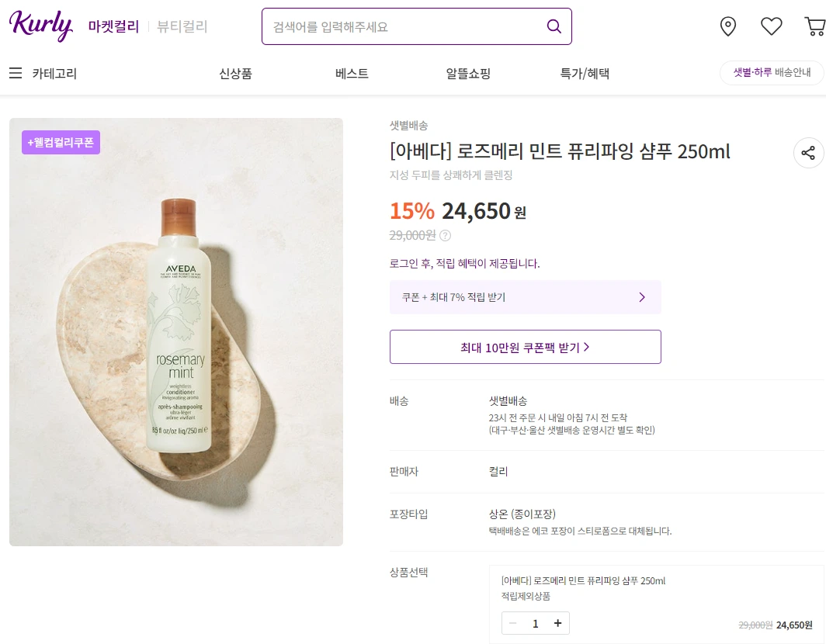Open the delivery location pin icon
Image resolution: width=826 pixels, height=644 pixels.
[x=727, y=26]
